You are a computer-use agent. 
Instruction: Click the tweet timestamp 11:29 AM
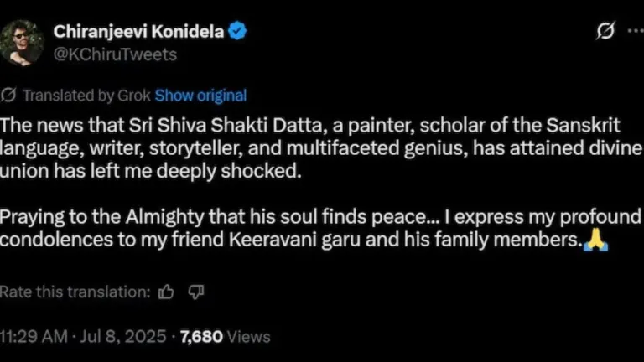pyautogui.click(x=34, y=337)
